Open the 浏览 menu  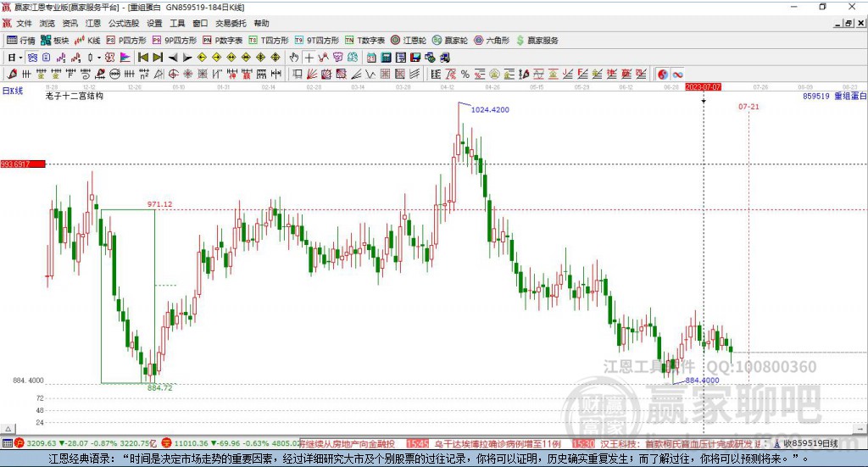click(x=47, y=23)
